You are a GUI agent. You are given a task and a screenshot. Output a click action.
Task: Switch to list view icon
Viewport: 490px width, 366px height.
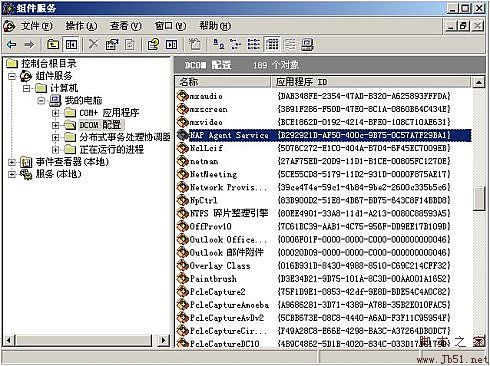254,44
